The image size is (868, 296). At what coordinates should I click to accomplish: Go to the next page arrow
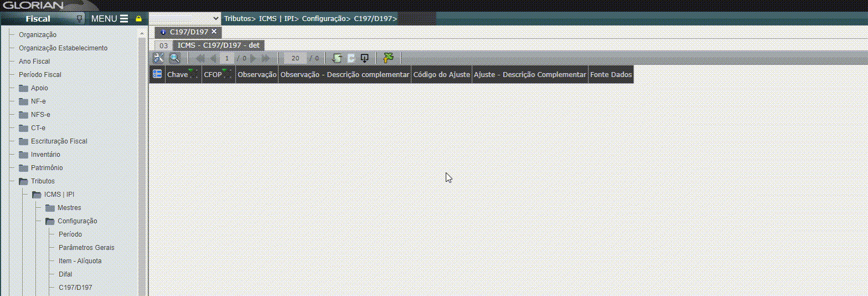[254, 58]
